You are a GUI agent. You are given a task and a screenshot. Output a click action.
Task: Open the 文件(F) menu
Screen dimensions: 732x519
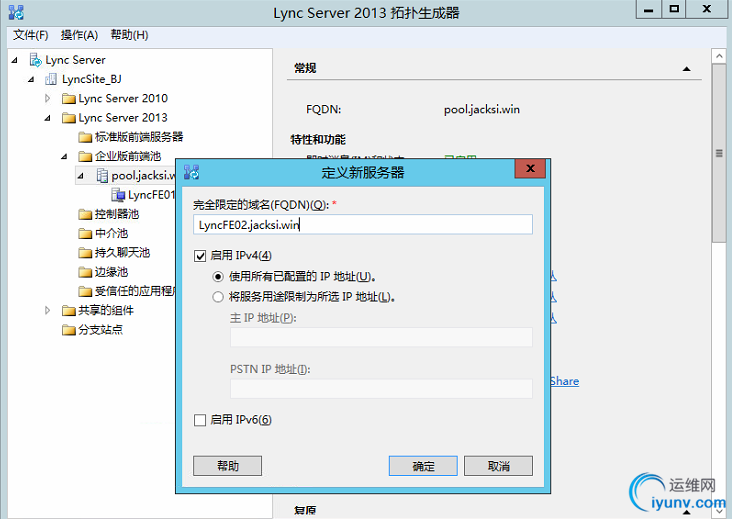point(31,35)
